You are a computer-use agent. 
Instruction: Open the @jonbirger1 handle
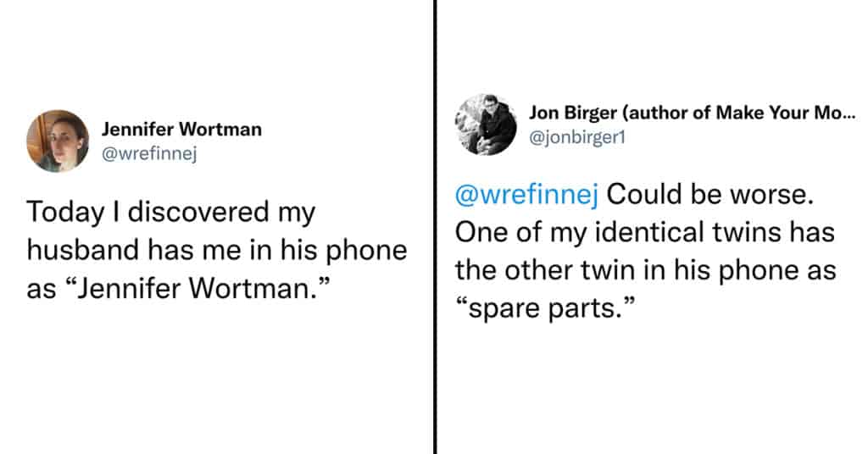point(576,137)
